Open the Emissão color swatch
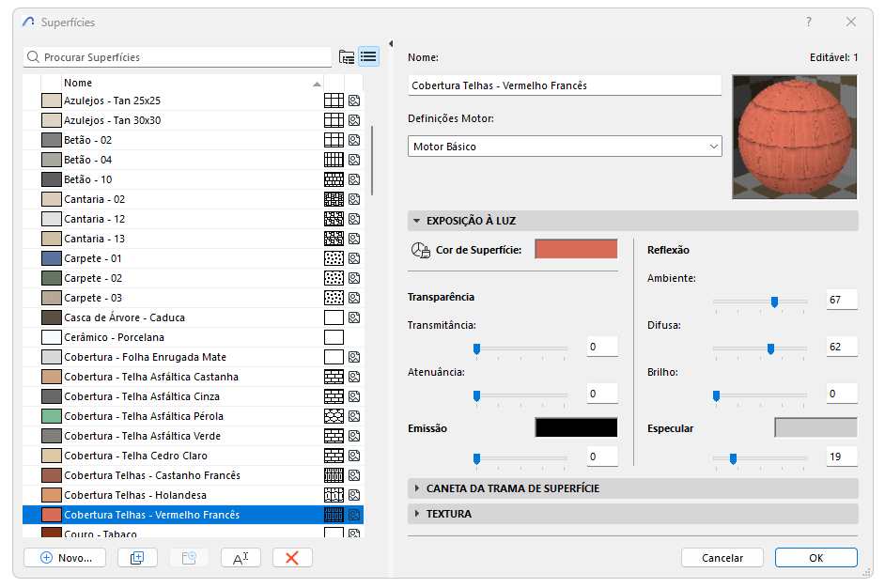This screenshot has width=885, height=588. pos(576,427)
